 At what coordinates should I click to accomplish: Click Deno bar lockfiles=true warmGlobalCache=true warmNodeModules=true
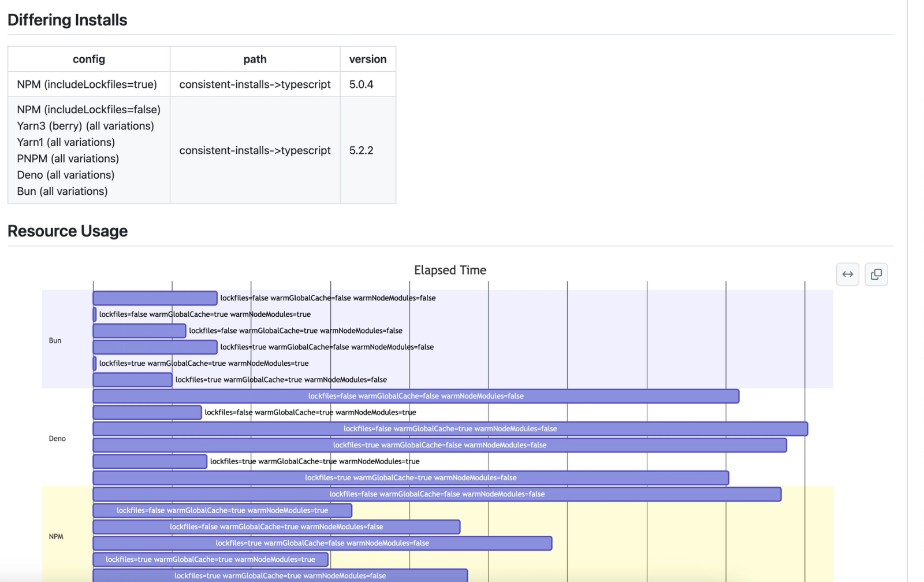(150, 461)
